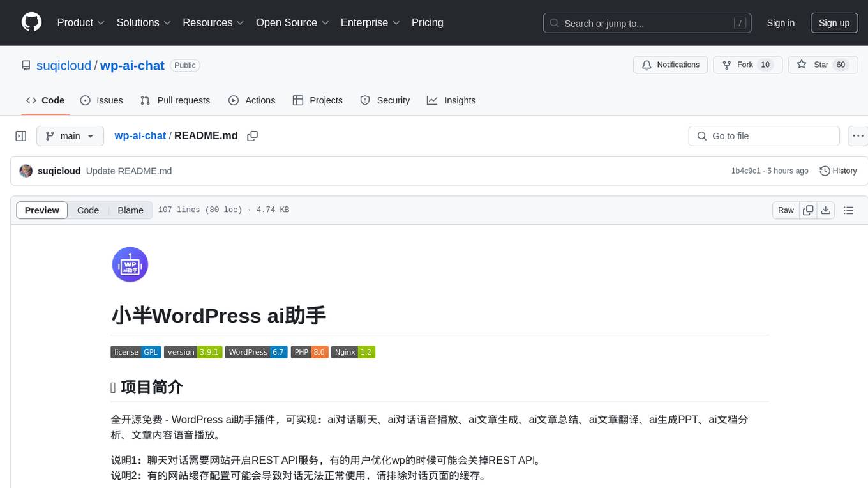Open the Raw file view
868x488 pixels.
(x=786, y=210)
